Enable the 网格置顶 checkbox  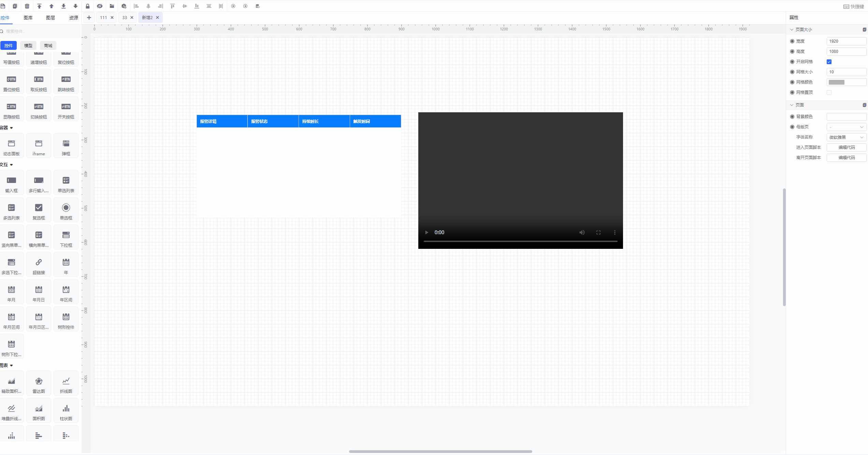pyautogui.click(x=829, y=93)
